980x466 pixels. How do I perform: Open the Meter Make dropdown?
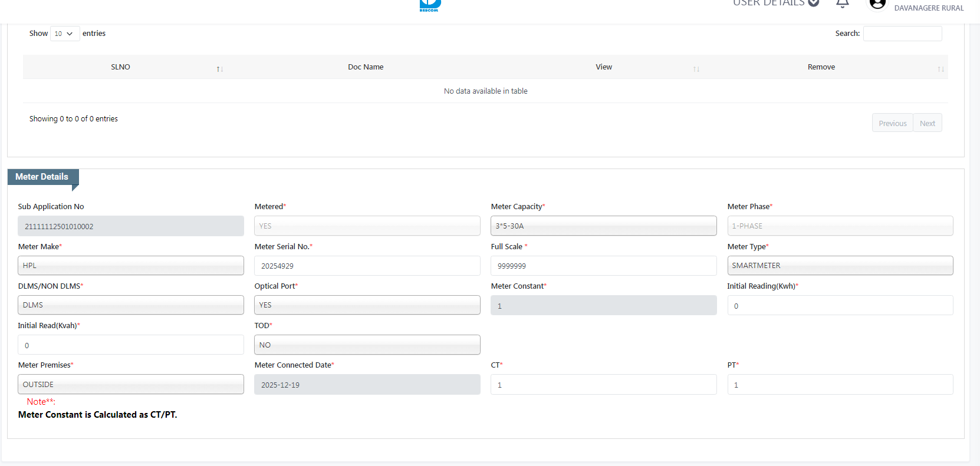[x=131, y=266]
